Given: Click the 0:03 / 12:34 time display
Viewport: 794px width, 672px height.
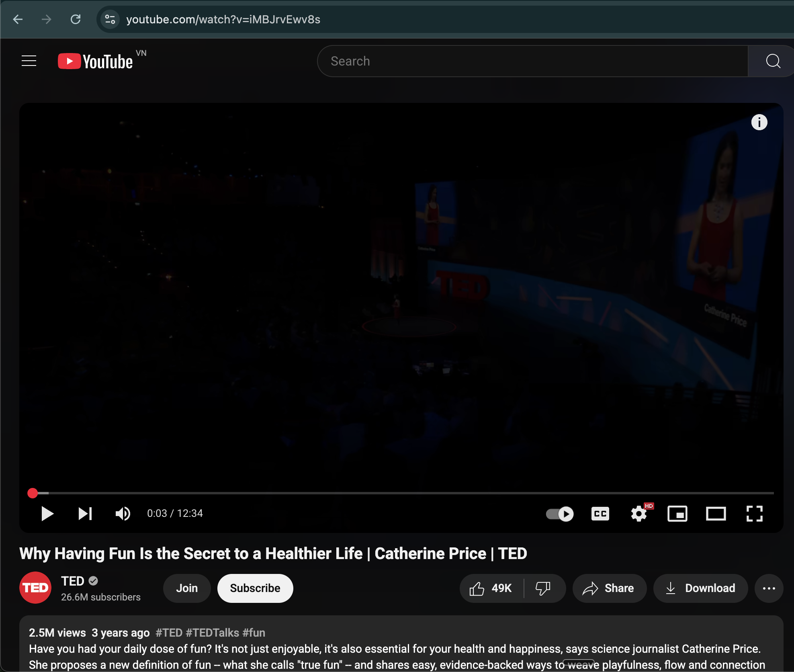Looking at the screenshot, I should coord(175,513).
